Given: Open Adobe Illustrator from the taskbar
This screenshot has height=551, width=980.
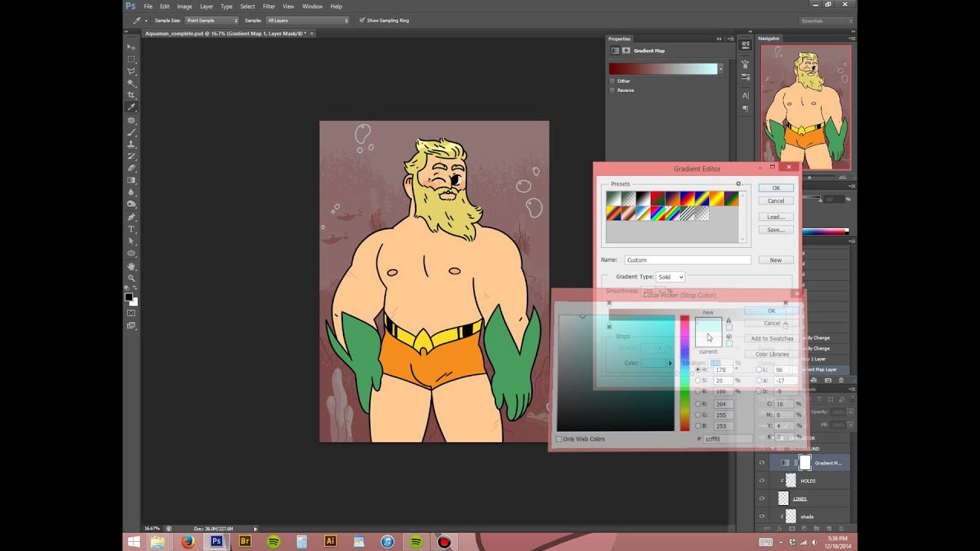Looking at the screenshot, I should pyautogui.click(x=331, y=541).
